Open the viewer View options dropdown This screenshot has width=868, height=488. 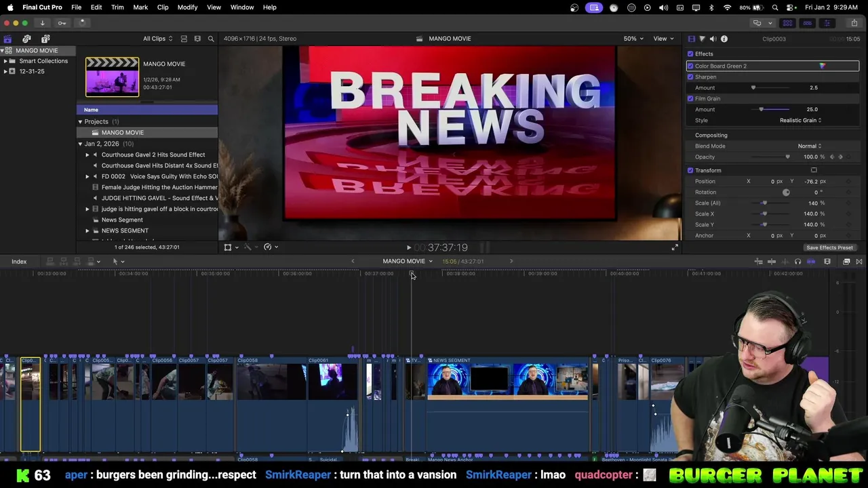(663, 39)
